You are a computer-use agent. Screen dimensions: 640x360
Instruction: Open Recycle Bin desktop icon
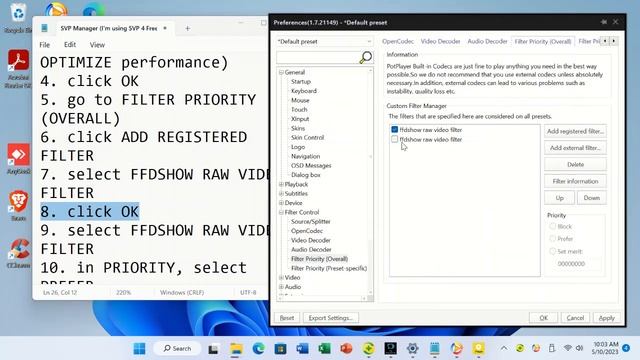(x=18, y=18)
